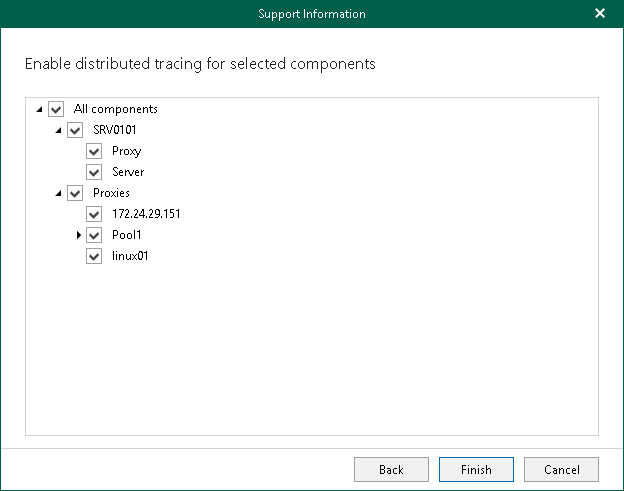Collapse the Proxies group arrow

pos(58,193)
